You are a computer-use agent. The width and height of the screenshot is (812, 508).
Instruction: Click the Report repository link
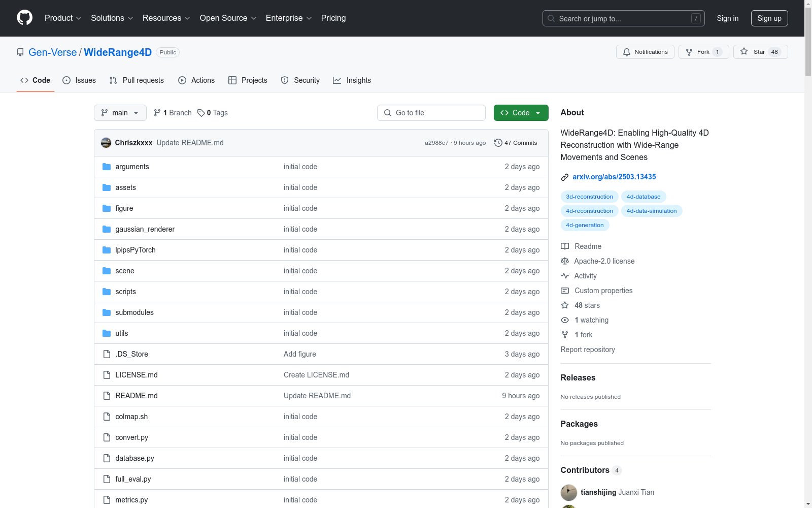click(x=588, y=350)
